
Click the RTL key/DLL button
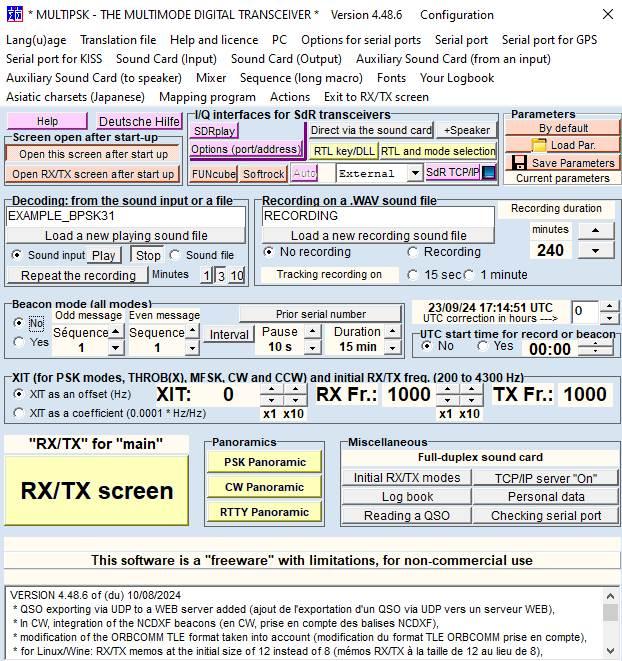(344, 151)
